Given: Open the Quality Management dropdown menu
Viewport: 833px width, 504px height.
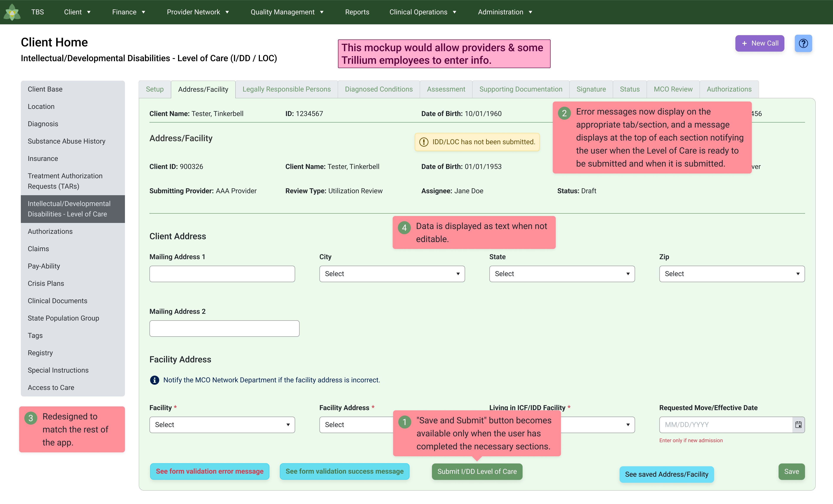Looking at the screenshot, I should (x=287, y=12).
